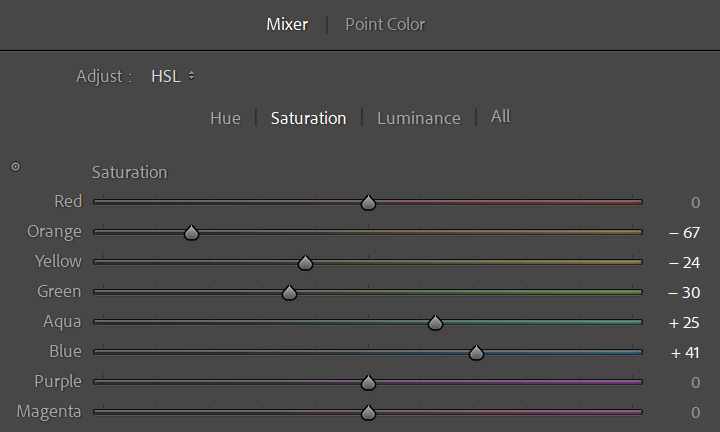720x432 pixels.
Task: Select the Luminance tab
Action: coord(419,118)
